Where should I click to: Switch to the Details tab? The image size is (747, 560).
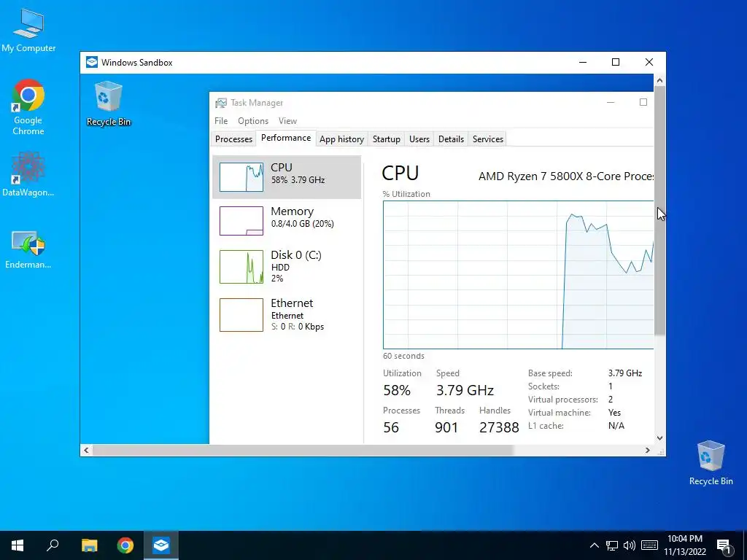[451, 139]
